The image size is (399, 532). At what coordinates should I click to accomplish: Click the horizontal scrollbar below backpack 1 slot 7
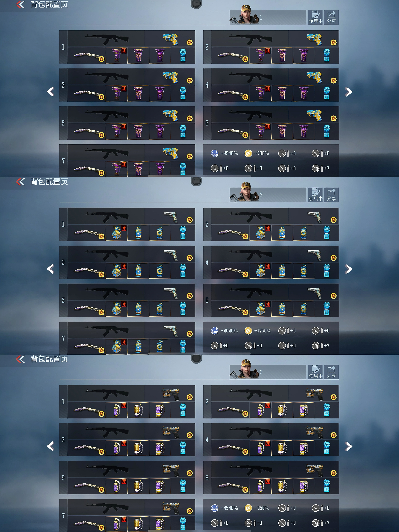[x=199, y=176]
